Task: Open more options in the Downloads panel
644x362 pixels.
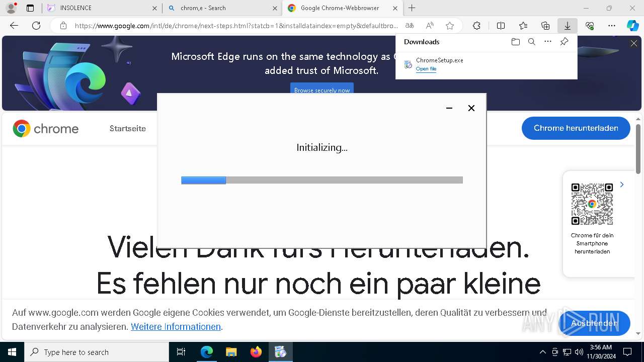Action: click(x=548, y=42)
